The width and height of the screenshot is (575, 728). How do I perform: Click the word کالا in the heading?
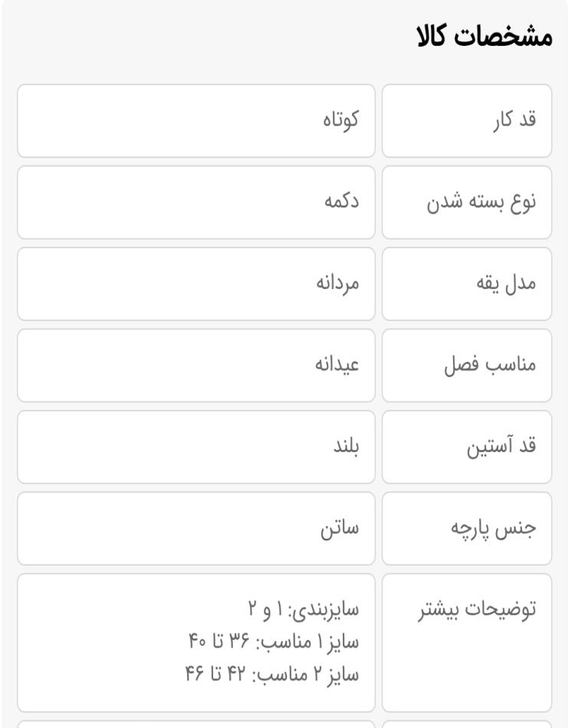pyautogui.click(x=432, y=37)
